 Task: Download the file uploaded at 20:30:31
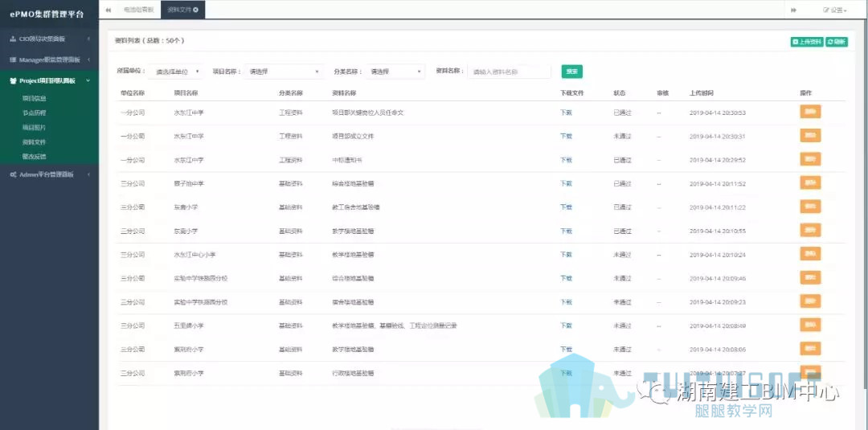566,136
